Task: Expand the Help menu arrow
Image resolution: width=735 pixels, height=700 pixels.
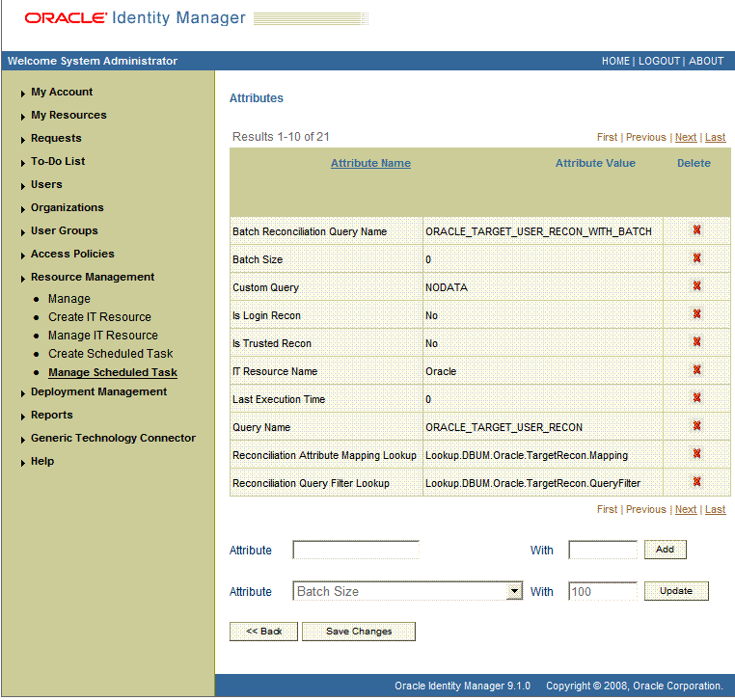Action: (x=22, y=463)
